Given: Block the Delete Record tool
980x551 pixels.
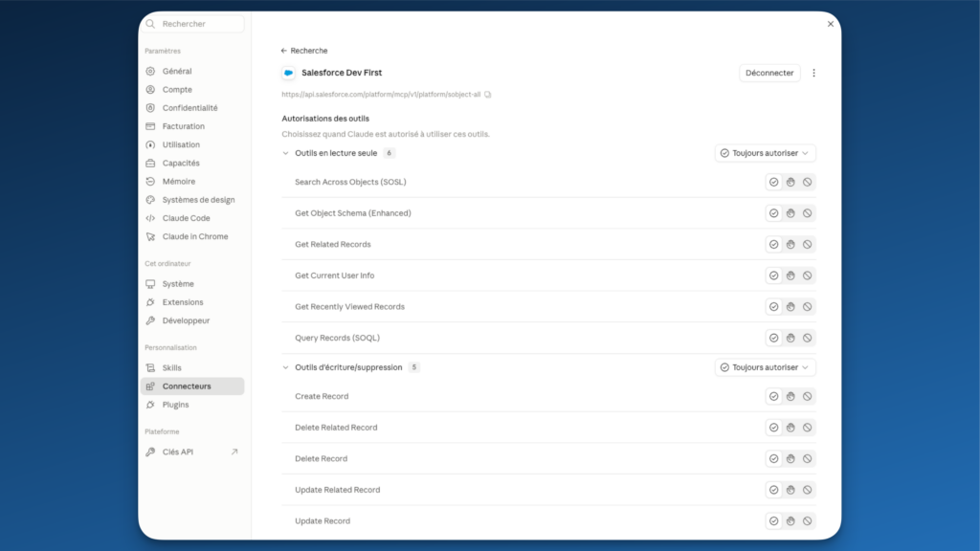Looking at the screenshot, I should [x=808, y=458].
